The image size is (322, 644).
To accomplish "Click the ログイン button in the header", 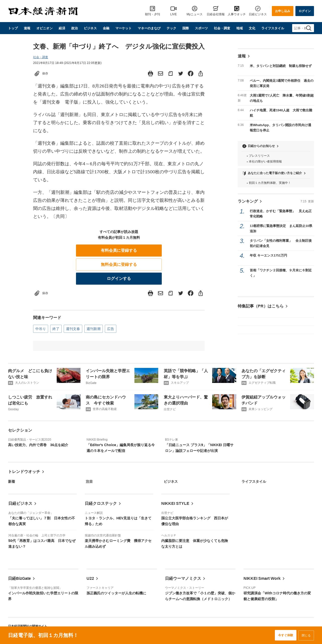I will (x=305, y=11).
